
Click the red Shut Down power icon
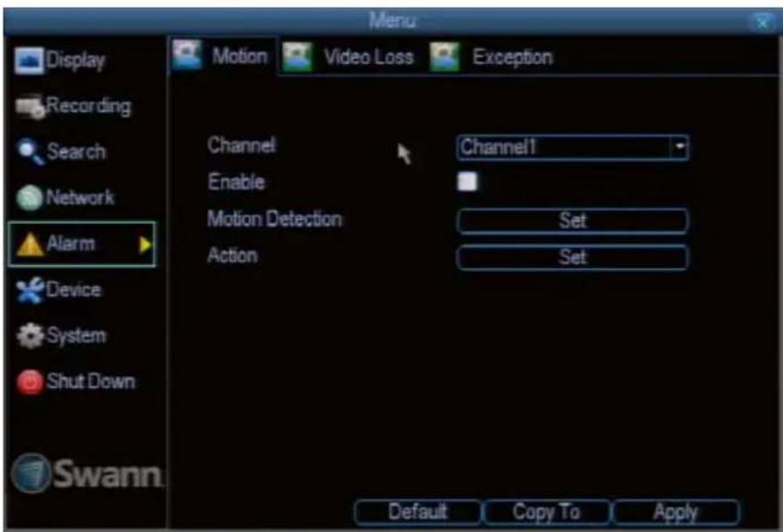[x=29, y=383]
